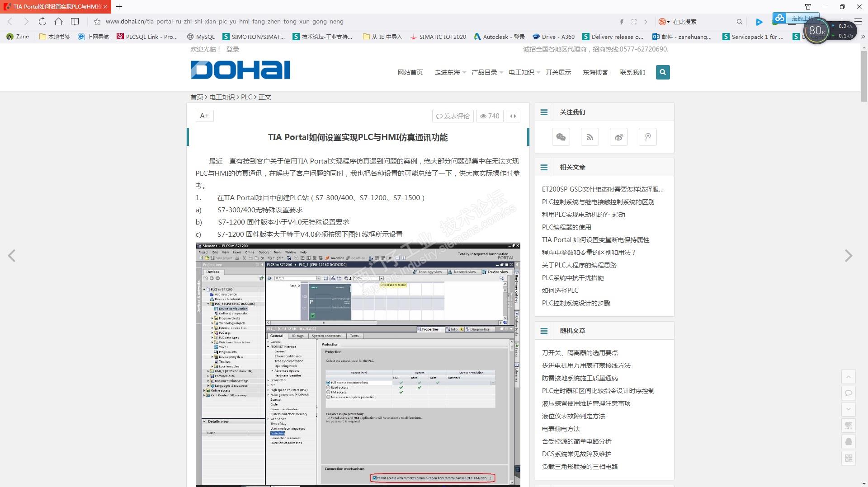Click the DOHAI site logo
This screenshot has height=487, width=868.
pos(240,70)
